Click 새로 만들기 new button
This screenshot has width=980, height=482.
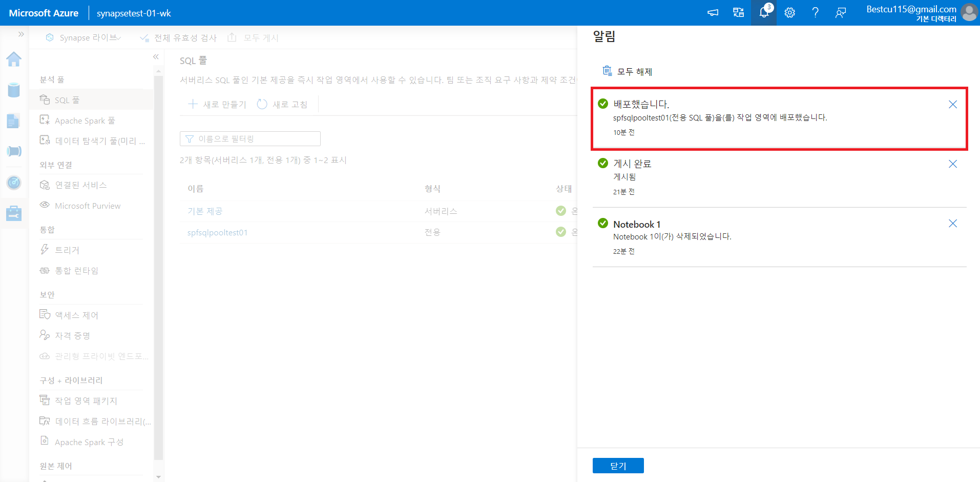[x=217, y=105]
